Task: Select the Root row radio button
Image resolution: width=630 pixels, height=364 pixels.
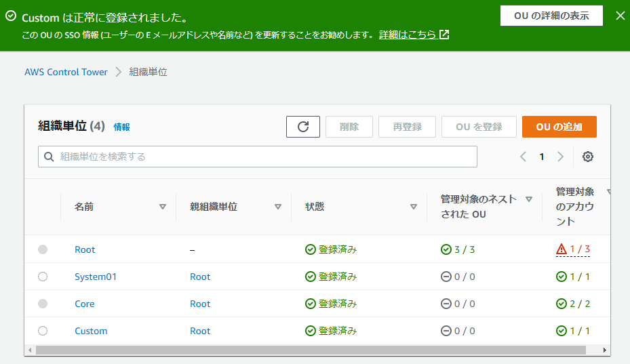Action: [43, 249]
